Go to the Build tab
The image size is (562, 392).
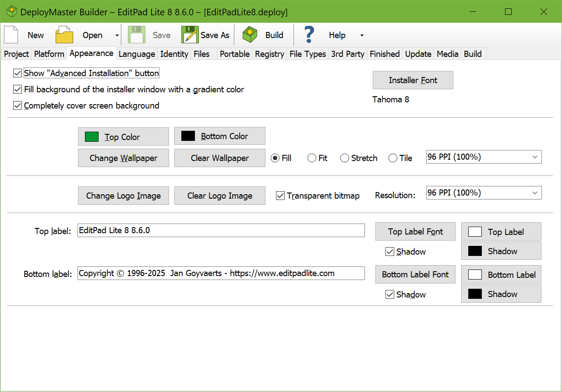[x=473, y=54]
